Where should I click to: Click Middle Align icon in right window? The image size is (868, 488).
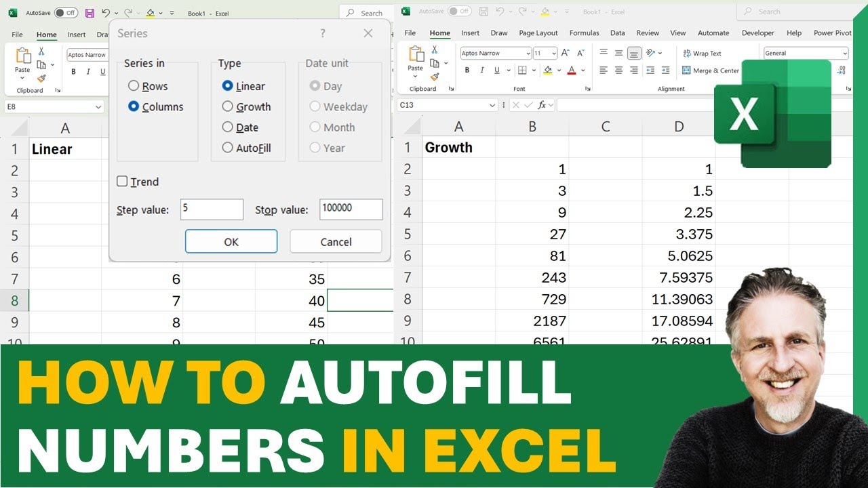[x=618, y=53]
